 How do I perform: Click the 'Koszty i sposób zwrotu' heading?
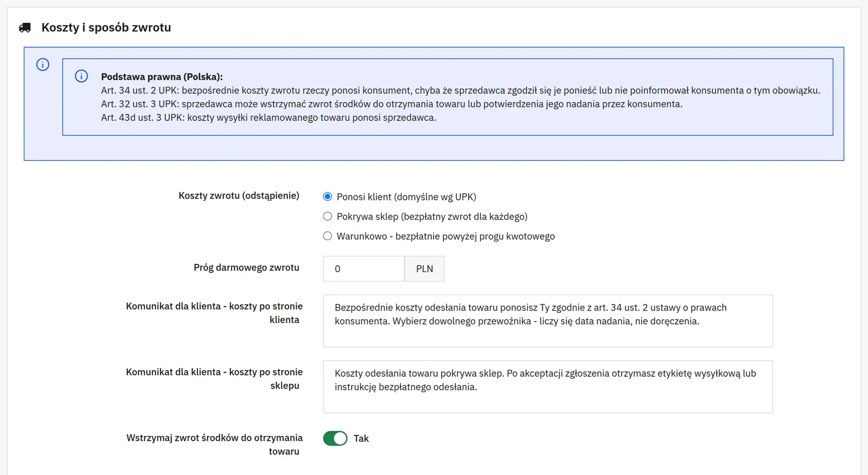(x=106, y=28)
